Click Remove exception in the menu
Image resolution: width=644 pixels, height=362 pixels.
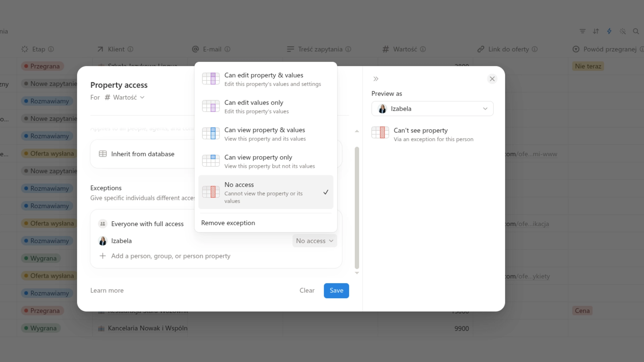[x=228, y=223]
